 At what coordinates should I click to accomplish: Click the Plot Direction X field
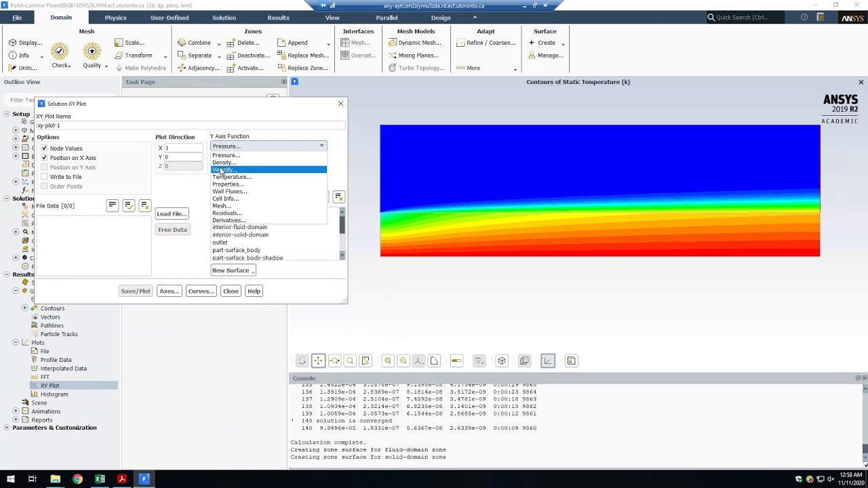click(183, 148)
